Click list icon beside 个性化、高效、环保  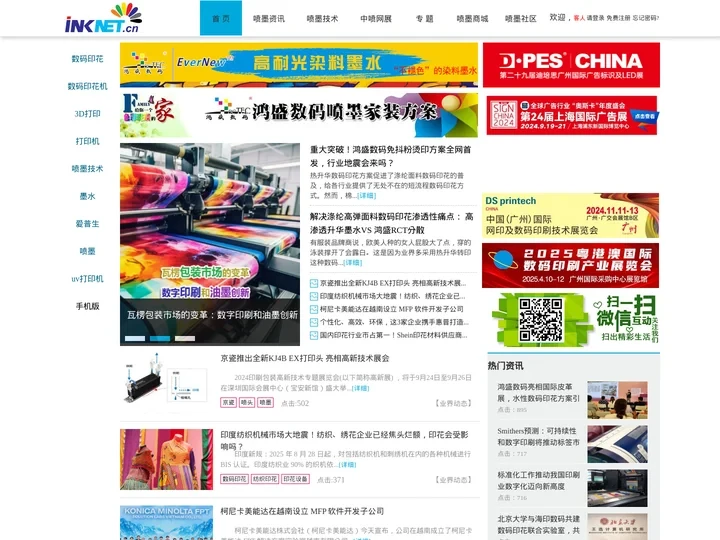[x=314, y=322]
